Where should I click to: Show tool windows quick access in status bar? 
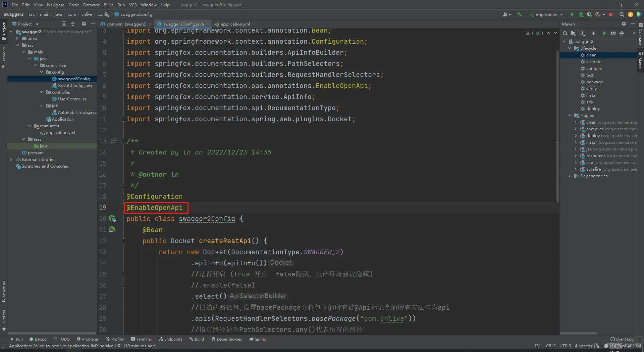(x=4, y=346)
